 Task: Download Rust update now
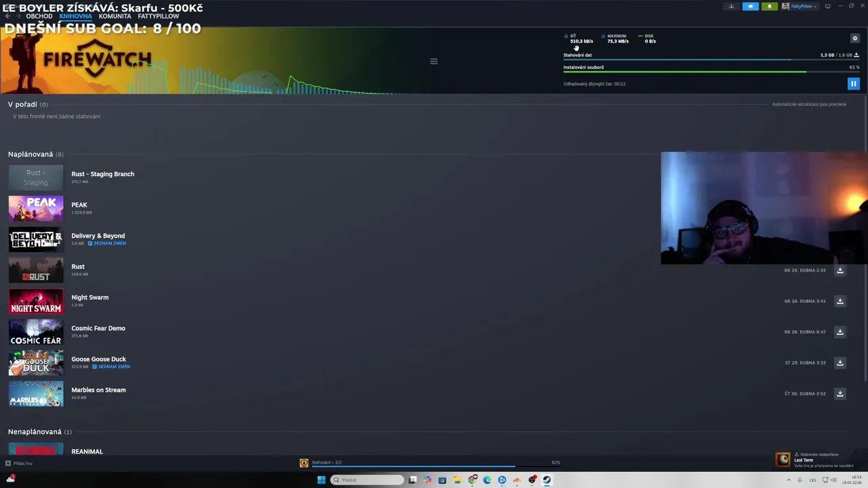point(840,270)
